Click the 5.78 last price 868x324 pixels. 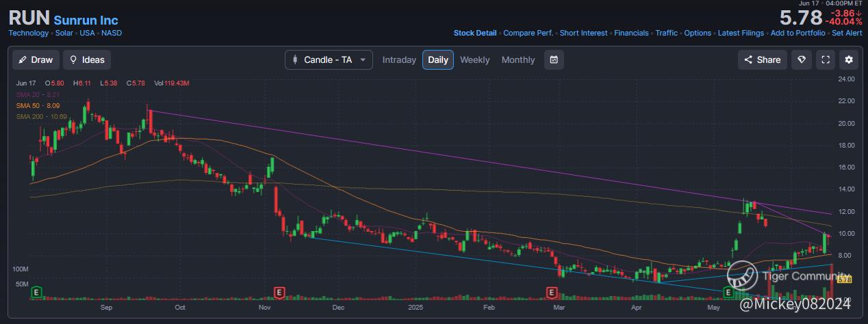[x=801, y=18]
